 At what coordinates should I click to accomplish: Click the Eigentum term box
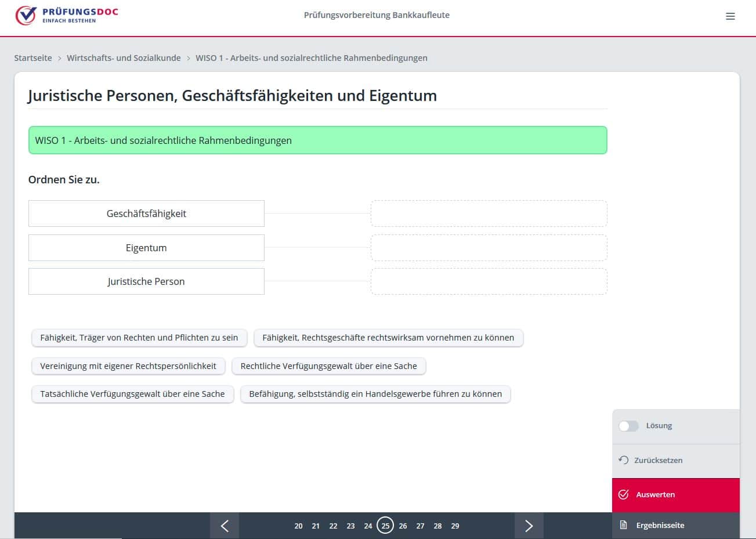click(146, 248)
